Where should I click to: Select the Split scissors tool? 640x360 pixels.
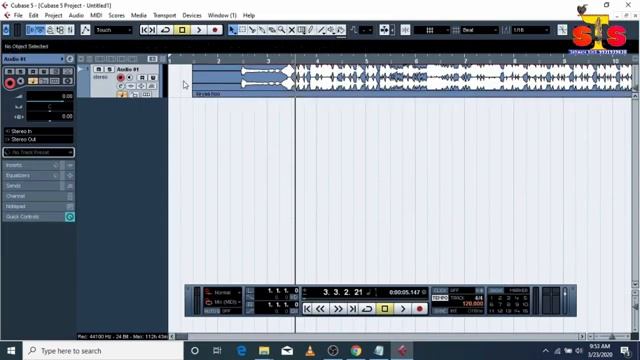click(x=252, y=30)
